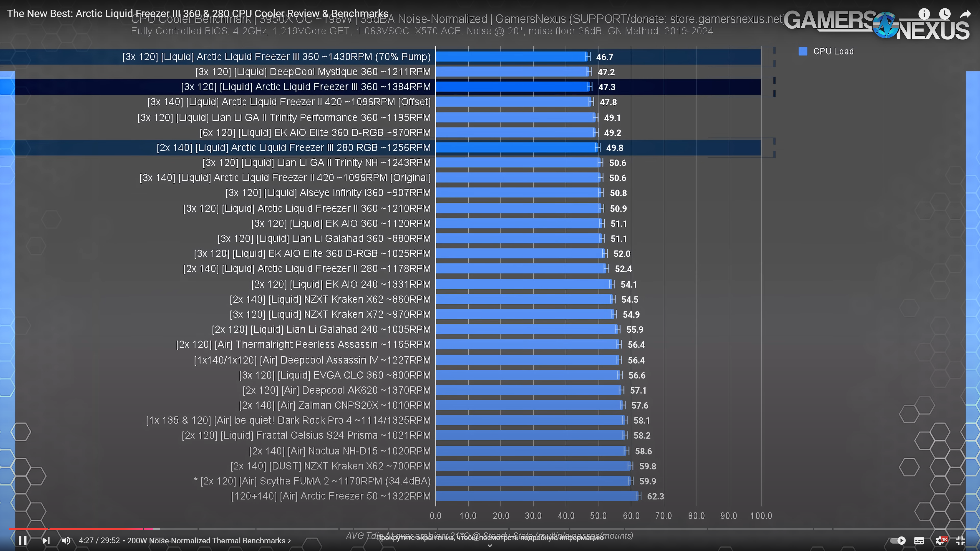Click the light gray buffered progress segment
Image resolution: width=980 pixels, height=551 pixels.
coord(156,529)
